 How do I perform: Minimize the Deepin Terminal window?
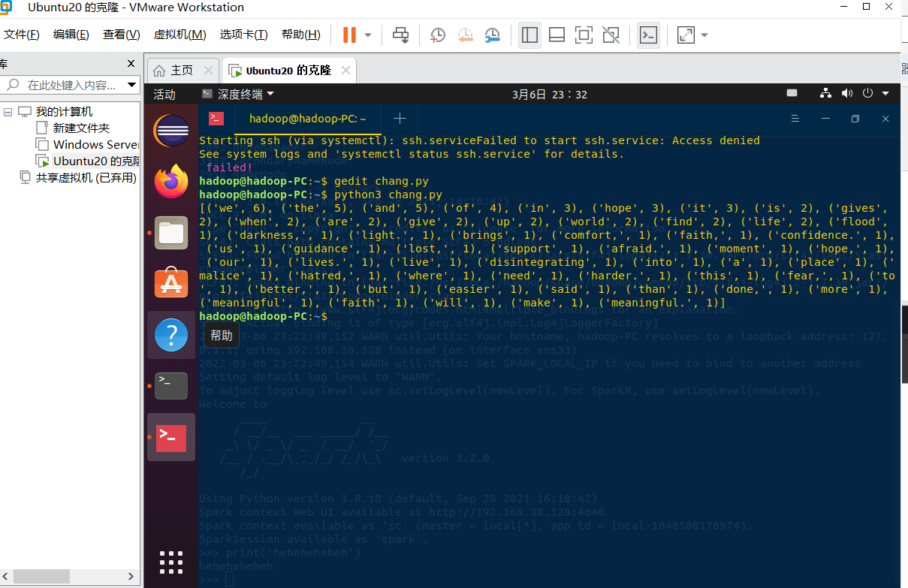[826, 119]
